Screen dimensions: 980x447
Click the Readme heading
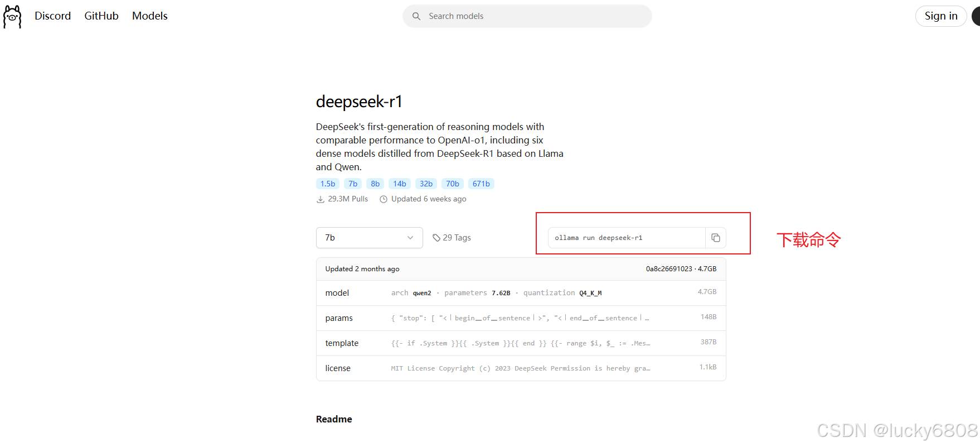point(334,419)
